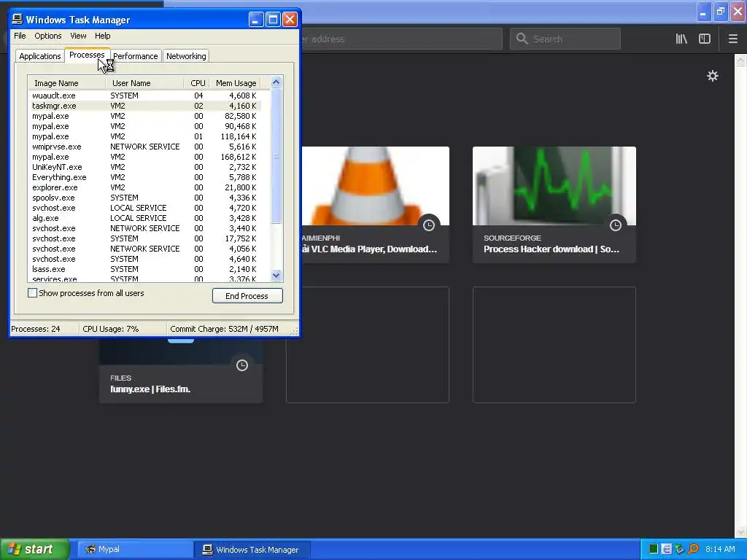Select mypal.exe row using 168,612 K
Viewport: 747px width, 560px height.
tap(145, 157)
